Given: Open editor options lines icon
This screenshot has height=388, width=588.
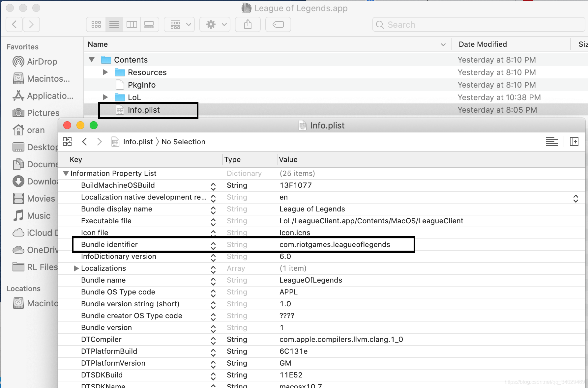Looking at the screenshot, I should click(552, 142).
